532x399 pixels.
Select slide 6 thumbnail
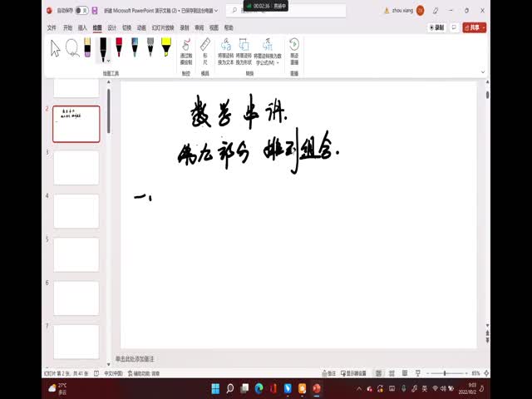tap(76, 298)
